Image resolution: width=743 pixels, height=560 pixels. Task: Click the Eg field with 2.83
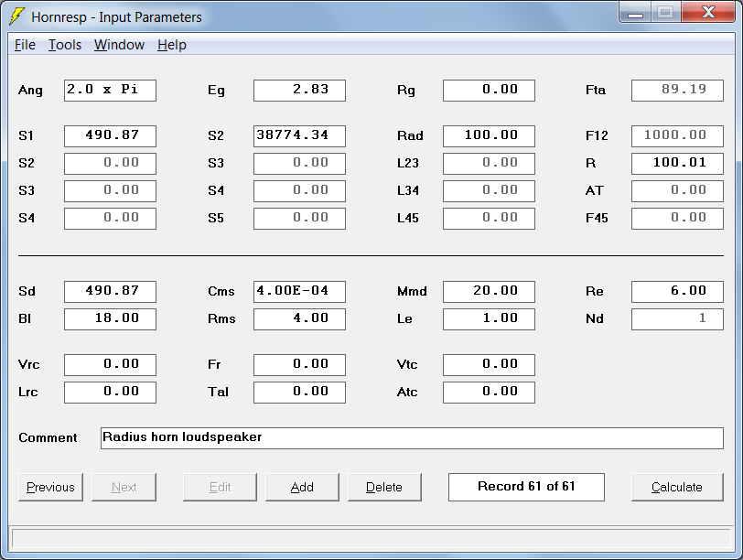tap(299, 91)
